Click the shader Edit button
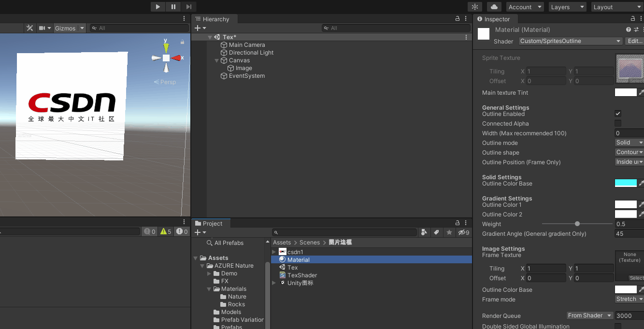This screenshot has height=329, width=644. pos(634,41)
